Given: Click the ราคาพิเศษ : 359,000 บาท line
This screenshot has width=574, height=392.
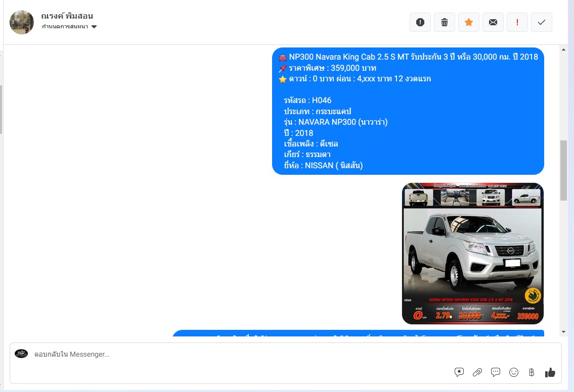Looking at the screenshot, I should 332,68.
